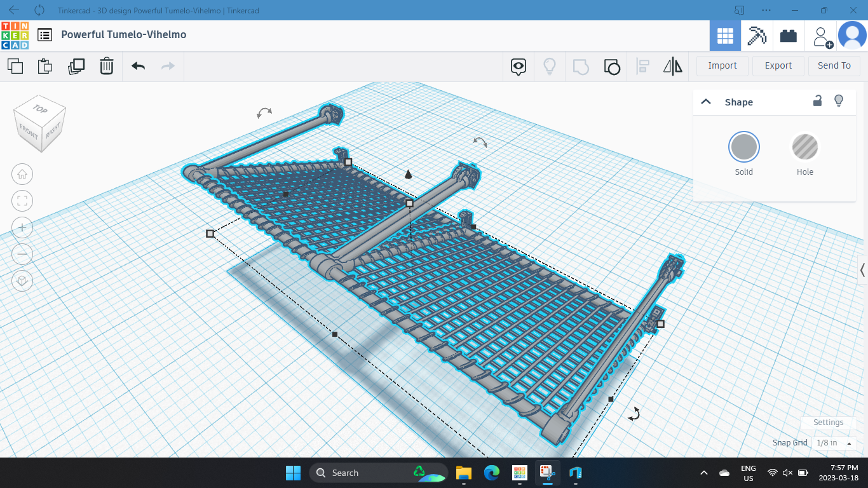Zoom in with the plus button
This screenshot has height=488, width=868.
pos(22,227)
